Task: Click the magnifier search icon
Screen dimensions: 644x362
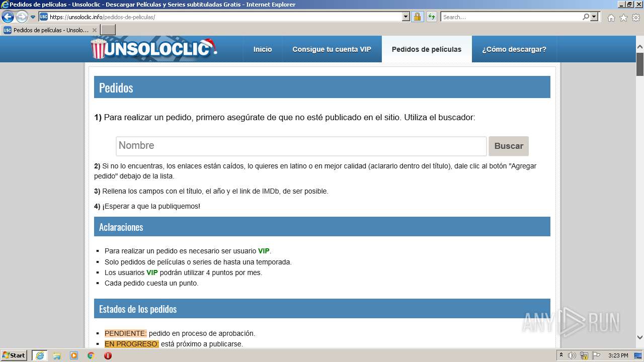Action: coord(586,17)
